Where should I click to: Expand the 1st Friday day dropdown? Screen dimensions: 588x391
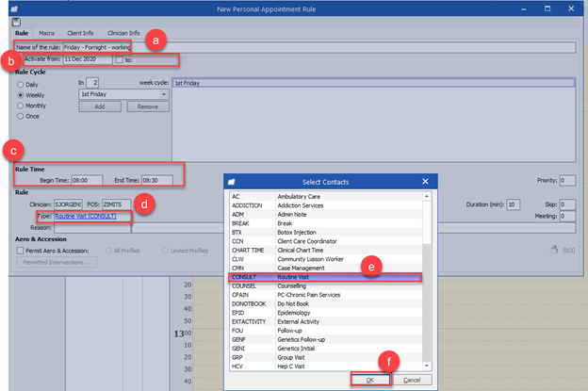pos(164,94)
